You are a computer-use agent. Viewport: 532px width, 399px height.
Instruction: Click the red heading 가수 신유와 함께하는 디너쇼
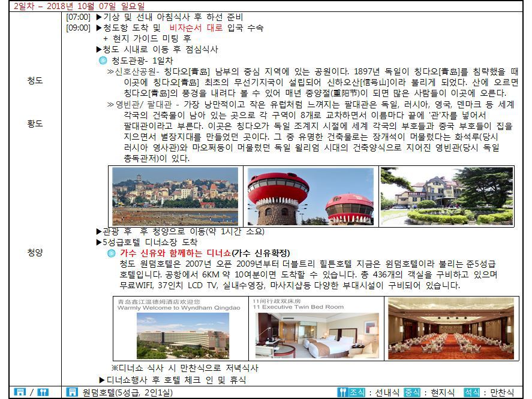pos(175,253)
